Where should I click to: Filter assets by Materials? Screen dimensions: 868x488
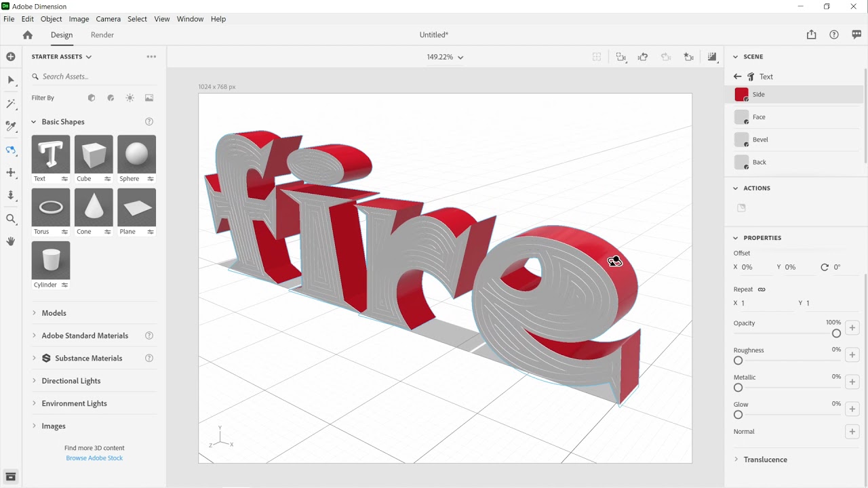click(x=111, y=98)
